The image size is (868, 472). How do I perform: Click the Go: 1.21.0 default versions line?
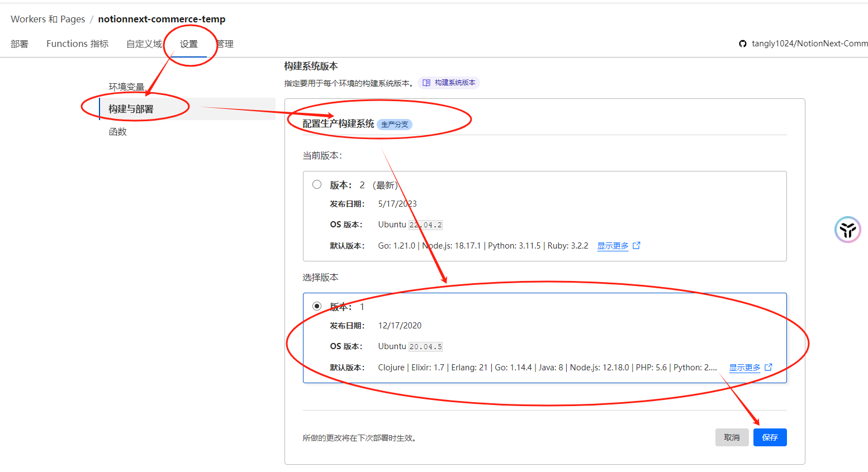483,246
